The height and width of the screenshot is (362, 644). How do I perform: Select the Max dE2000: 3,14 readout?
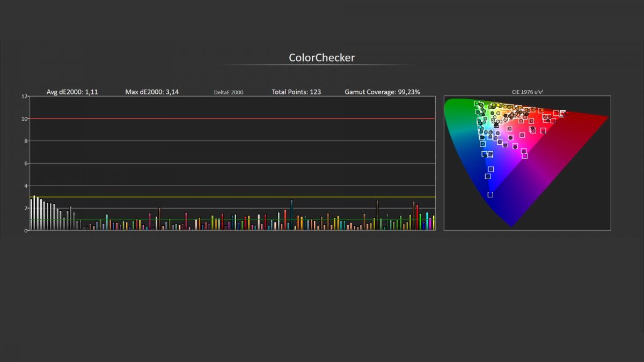tap(152, 92)
